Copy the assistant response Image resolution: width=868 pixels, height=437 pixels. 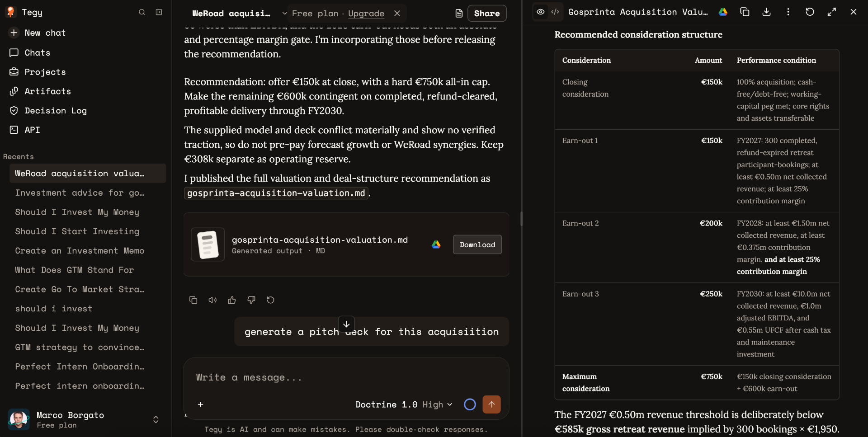pyautogui.click(x=193, y=300)
